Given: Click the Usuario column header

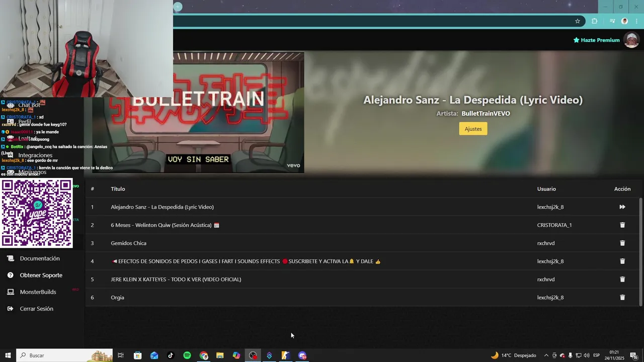Looking at the screenshot, I should 546,189.
